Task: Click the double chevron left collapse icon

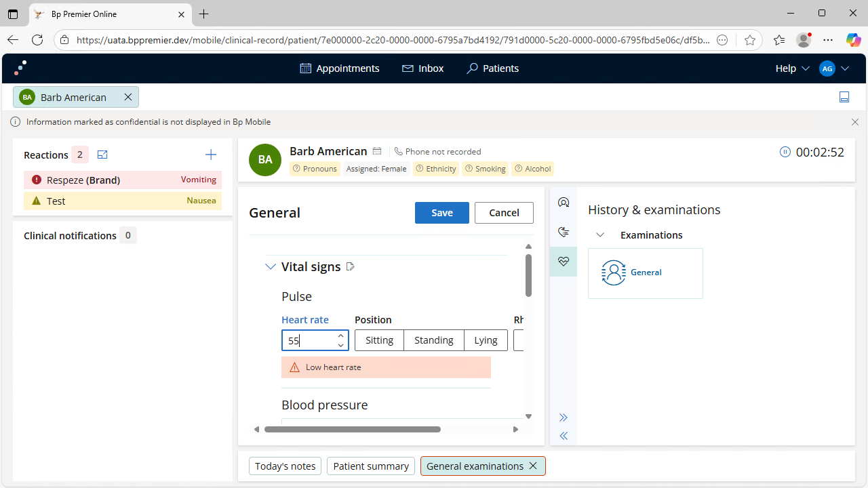Action: 563,436
